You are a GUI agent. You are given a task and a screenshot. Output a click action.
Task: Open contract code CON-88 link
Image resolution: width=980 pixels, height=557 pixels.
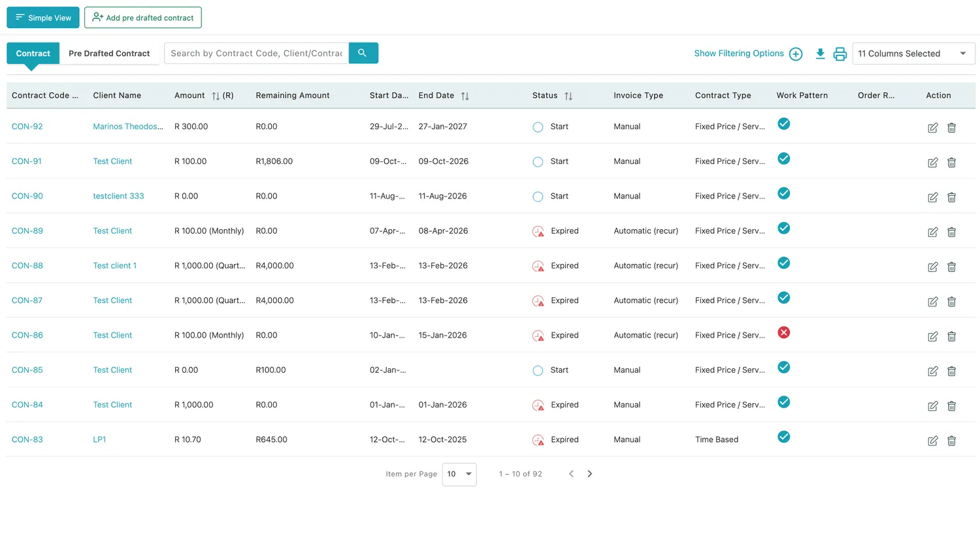point(27,266)
